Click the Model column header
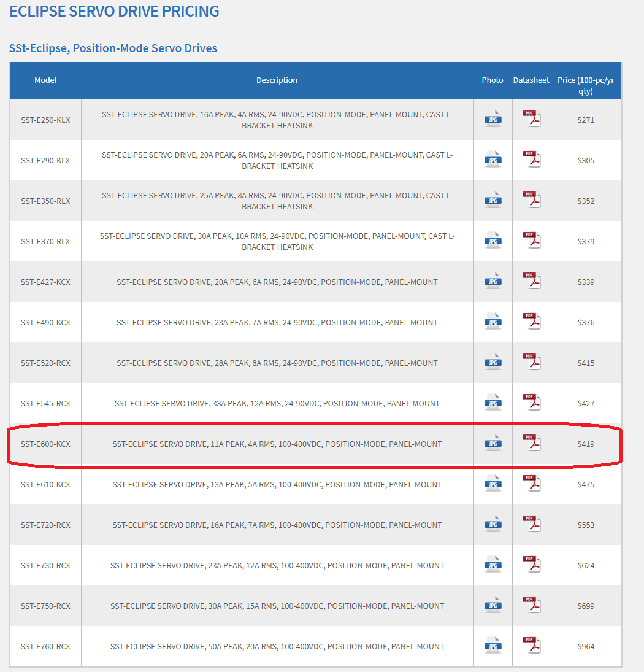Image resolution: width=644 pixels, height=672 pixels. point(45,80)
